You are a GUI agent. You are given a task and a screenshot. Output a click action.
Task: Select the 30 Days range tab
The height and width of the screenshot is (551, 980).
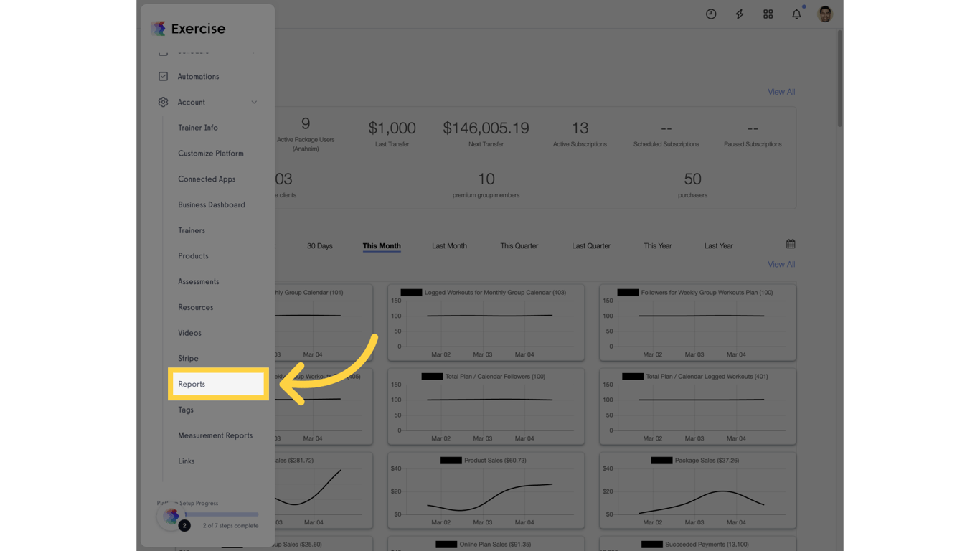(x=320, y=246)
